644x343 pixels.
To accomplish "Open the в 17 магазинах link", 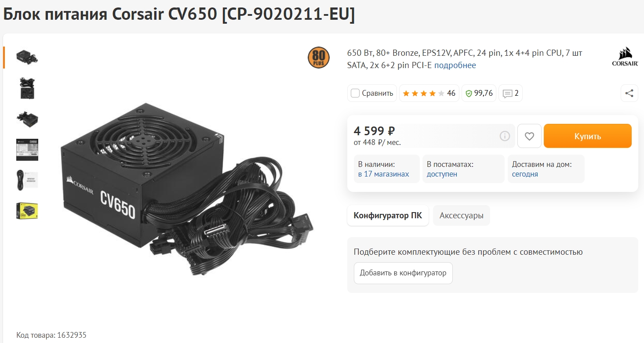I will (384, 174).
